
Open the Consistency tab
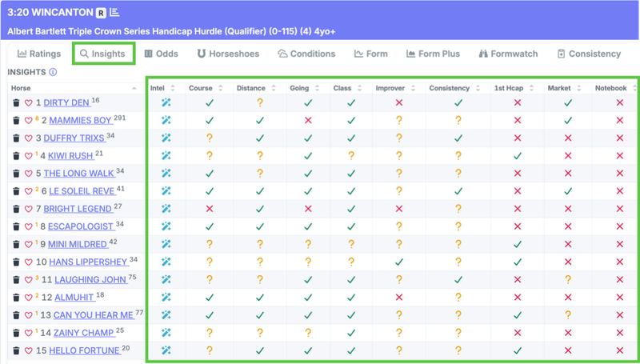pos(589,54)
